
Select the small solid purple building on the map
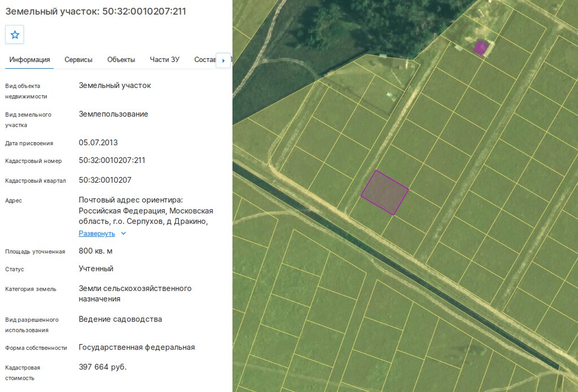[x=481, y=47]
